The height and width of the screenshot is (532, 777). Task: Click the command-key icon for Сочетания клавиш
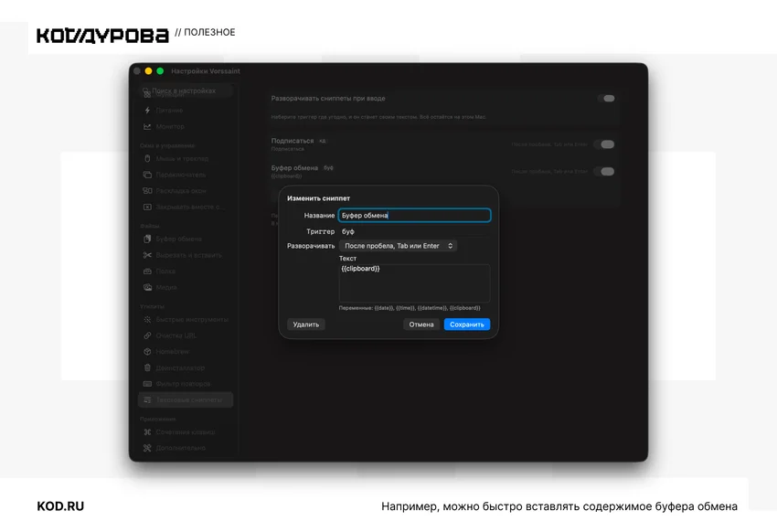click(x=147, y=432)
